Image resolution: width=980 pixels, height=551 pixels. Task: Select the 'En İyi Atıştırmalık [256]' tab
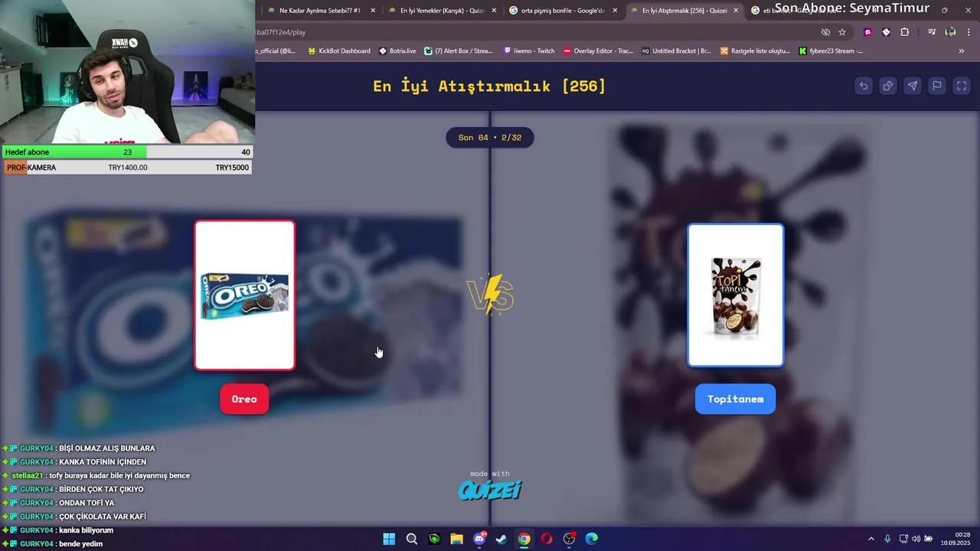point(684,11)
